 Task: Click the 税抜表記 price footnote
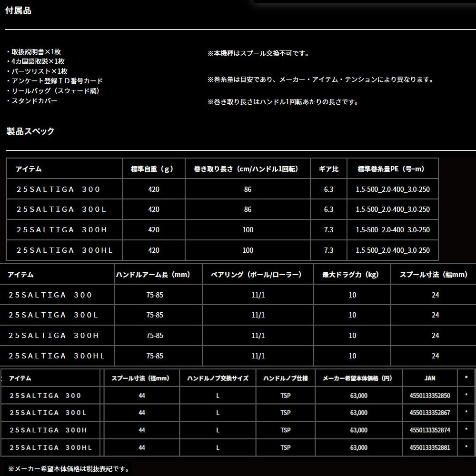(x=68, y=469)
